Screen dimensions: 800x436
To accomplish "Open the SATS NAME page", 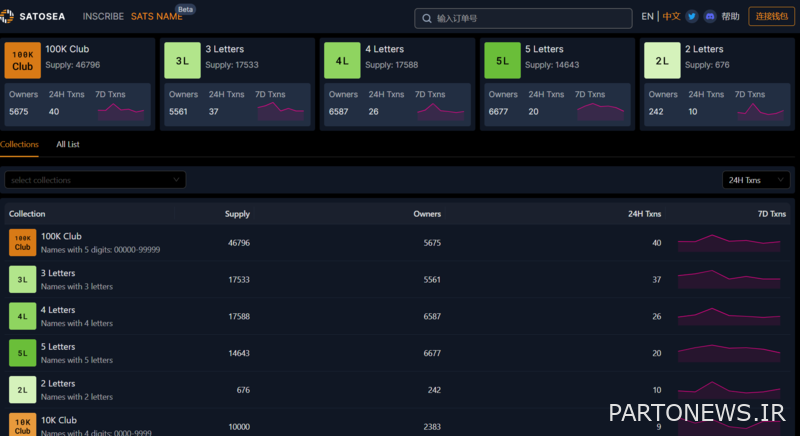I will (x=156, y=16).
